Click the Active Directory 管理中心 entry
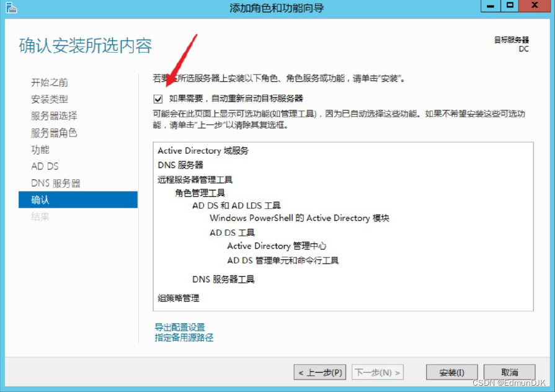 (x=277, y=246)
